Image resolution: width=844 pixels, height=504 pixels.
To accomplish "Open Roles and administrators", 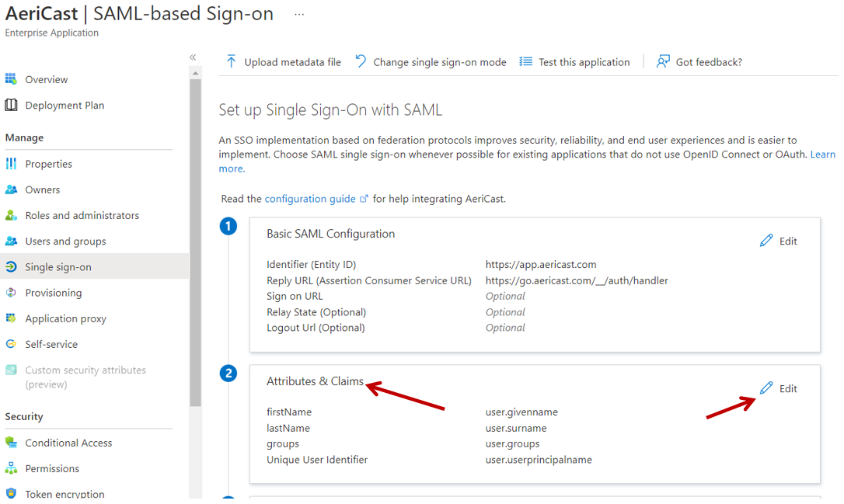I will (82, 216).
